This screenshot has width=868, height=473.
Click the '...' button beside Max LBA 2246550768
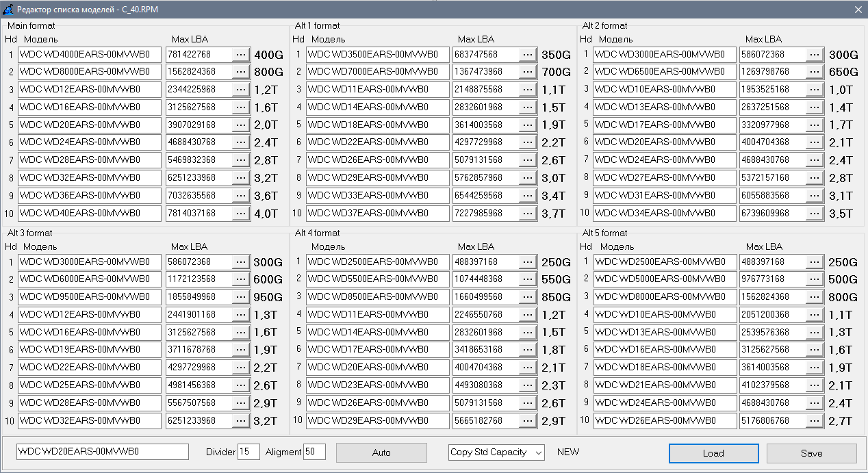coord(528,315)
